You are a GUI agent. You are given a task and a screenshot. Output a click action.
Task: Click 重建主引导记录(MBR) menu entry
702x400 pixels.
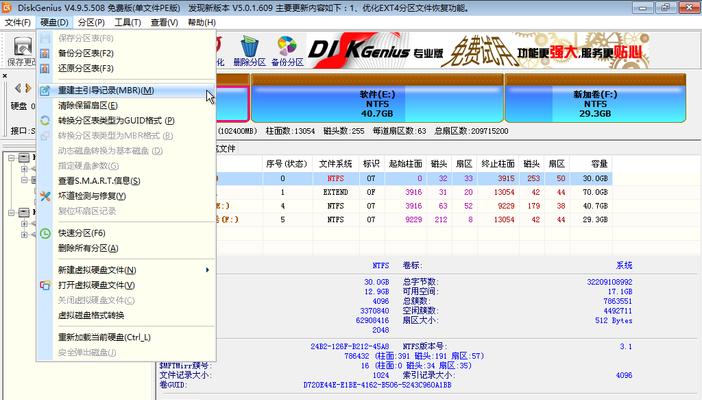pyautogui.click(x=105, y=91)
